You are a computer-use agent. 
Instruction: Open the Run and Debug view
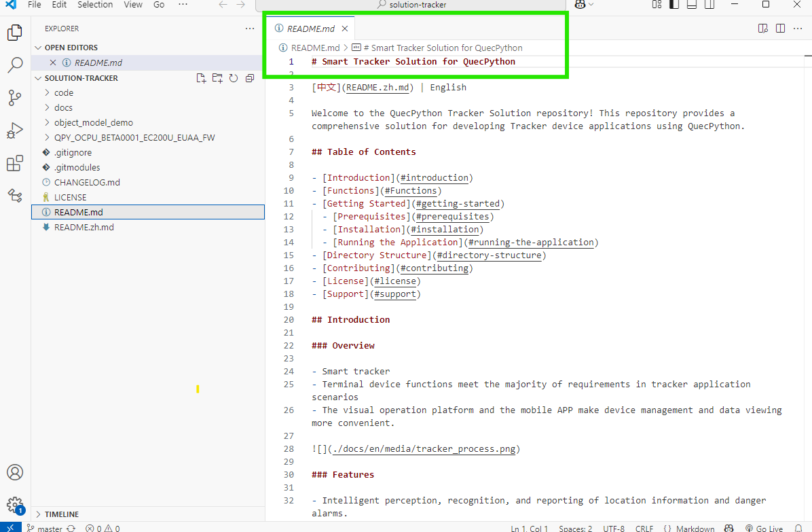click(15, 130)
